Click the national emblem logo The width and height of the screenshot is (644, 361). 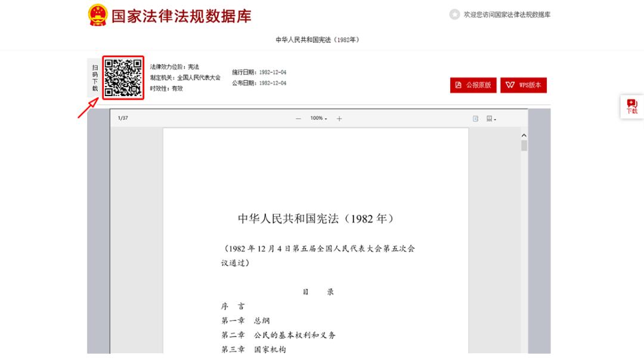(x=98, y=15)
